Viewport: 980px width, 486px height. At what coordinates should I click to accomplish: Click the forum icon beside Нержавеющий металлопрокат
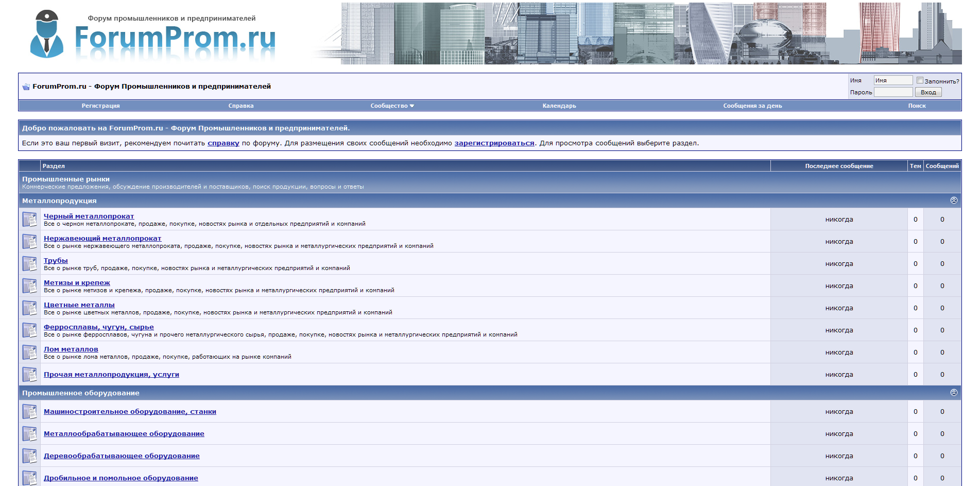[28, 241]
